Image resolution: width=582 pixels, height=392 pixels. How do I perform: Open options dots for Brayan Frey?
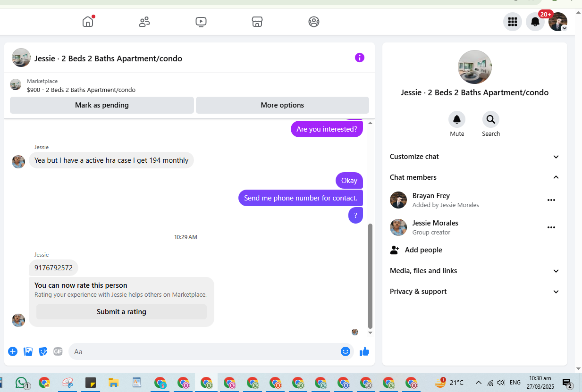pyautogui.click(x=551, y=200)
